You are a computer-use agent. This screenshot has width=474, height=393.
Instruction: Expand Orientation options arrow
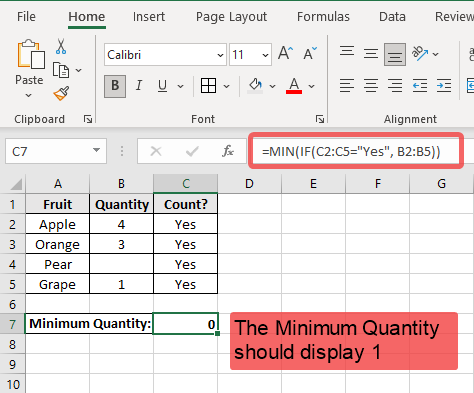click(x=436, y=54)
